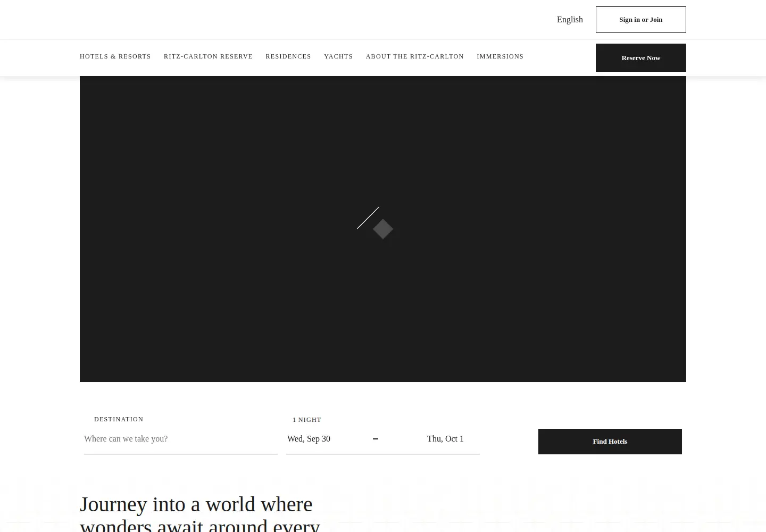Open the English language selector
This screenshot has width=766, height=532.
pyautogui.click(x=570, y=20)
